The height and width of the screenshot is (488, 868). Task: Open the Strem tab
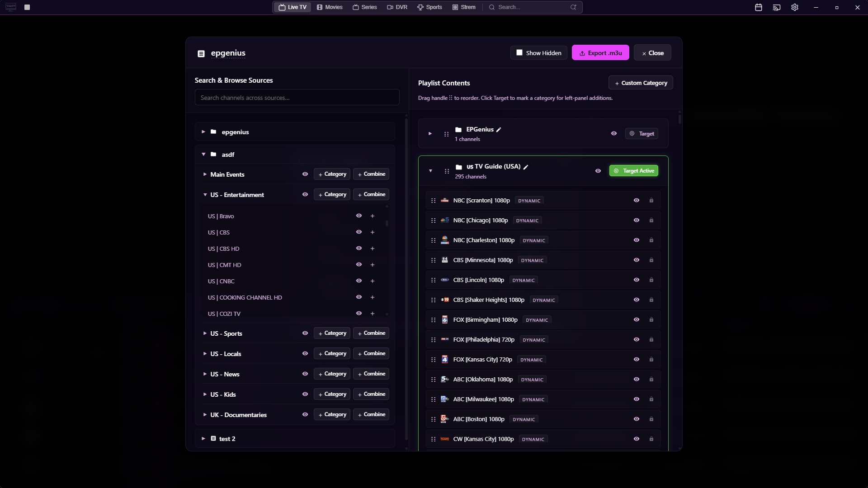464,7
